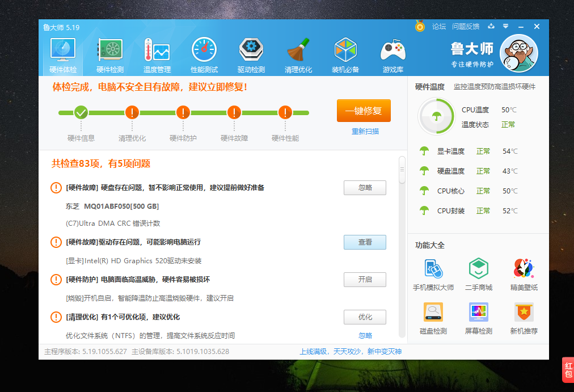The width and height of the screenshot is (574, 392).
Task: Launch 屏幕检测 tool
Action: 479,318
